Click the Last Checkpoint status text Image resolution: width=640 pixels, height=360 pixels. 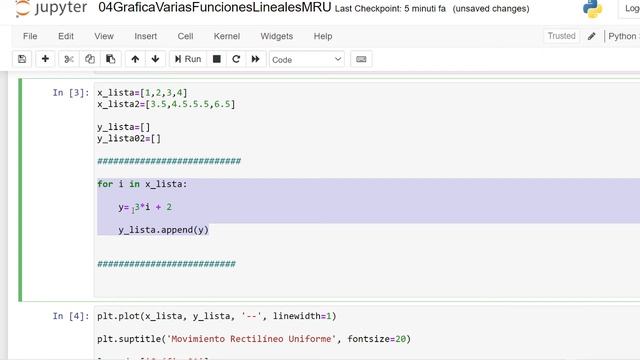click(x=390, y=9)
